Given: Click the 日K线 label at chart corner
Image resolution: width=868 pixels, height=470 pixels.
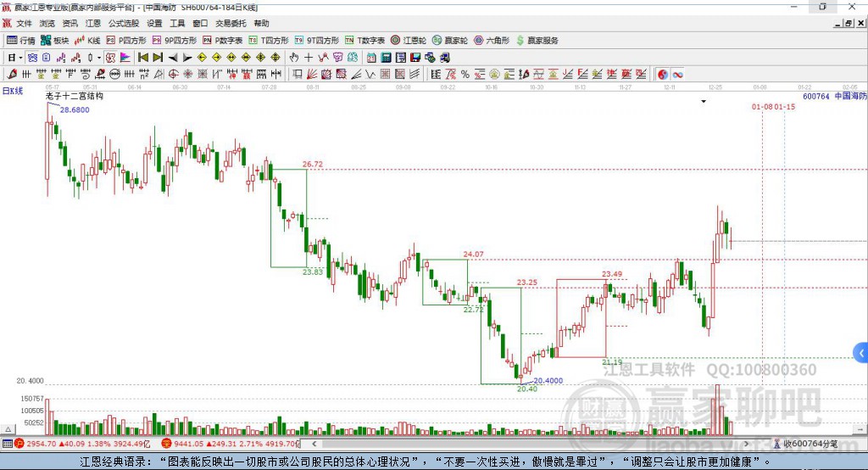Looking at the screenshot, I should (x=13, y=91).
